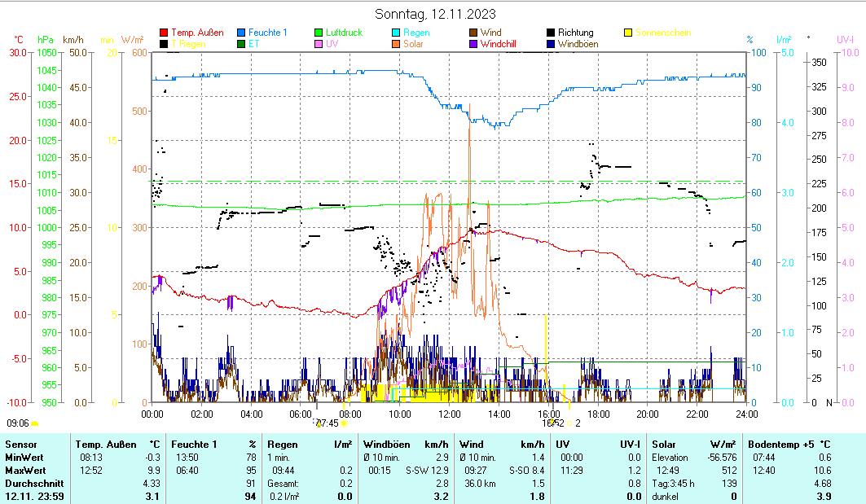Click the purple Windchill legend square
This screenshot has width=866, height=504.
(x=474, y=44)
